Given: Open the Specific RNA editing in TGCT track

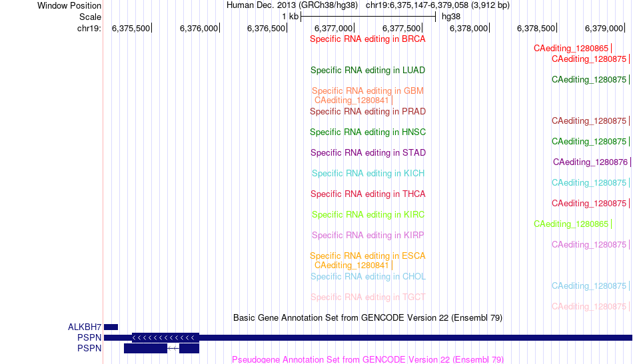Looking at the screenshot, I should (x=368, y=297).
